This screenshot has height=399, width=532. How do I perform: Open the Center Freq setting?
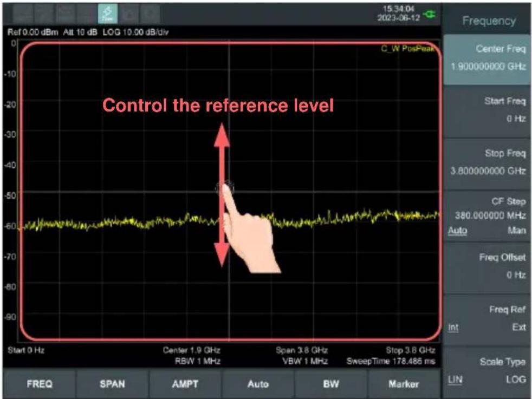pyautogui.click(x=487, y=58)
